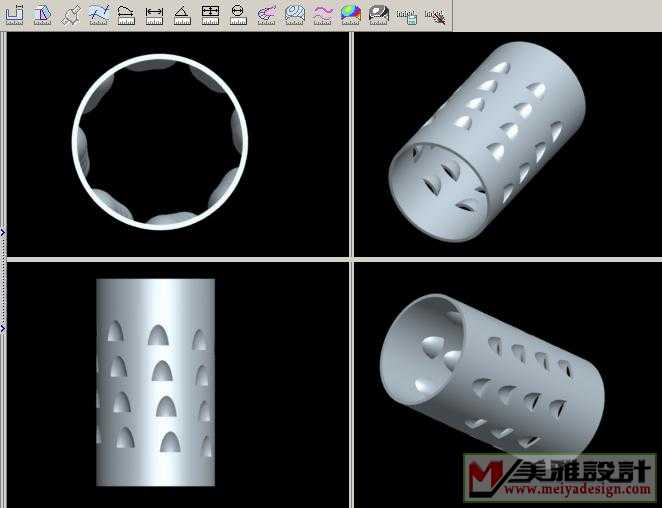
Task: Select the first U-shaped profile measure tool
Action: (14, 15)
